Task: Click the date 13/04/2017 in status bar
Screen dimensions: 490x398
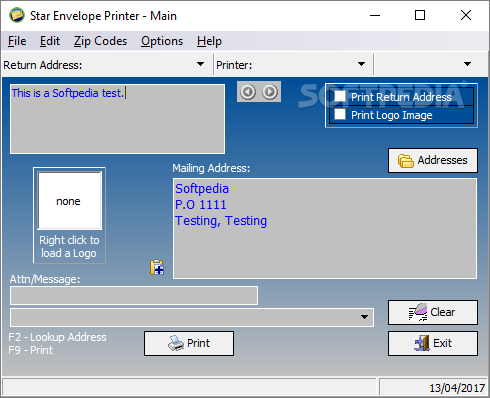Action: coord(457,388)
